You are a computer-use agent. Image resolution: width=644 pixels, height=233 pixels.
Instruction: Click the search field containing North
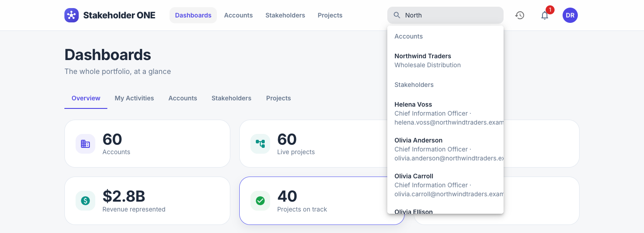(445, 15)
